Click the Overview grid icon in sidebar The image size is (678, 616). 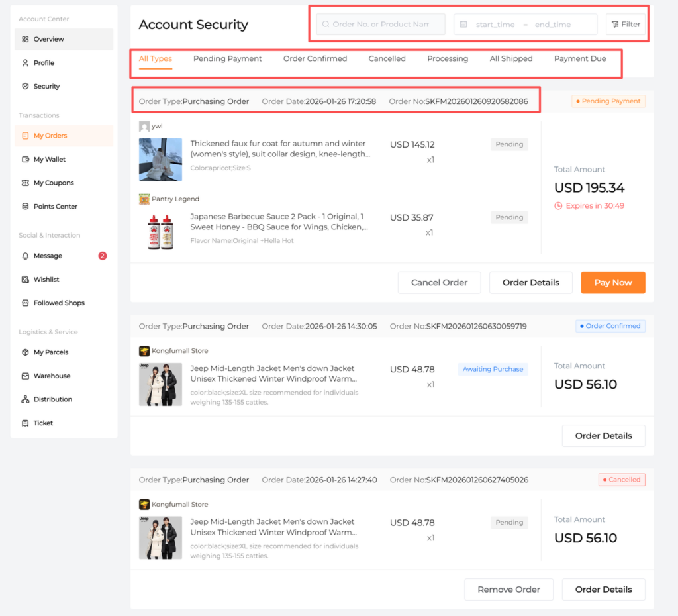pos(25,39)
